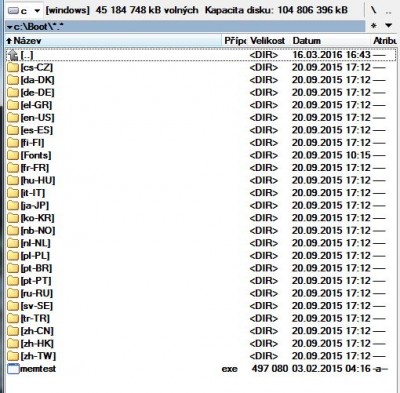400x393 pixels.
Task: Select the nb-NO folder icon
Action: [x=13, y=231]
